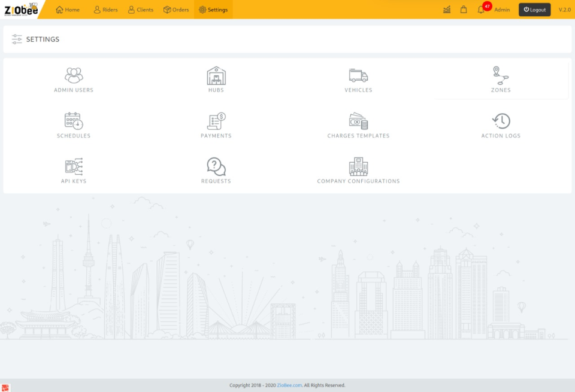
Task: Open the API Keys icon
Action: click(73, 165)
